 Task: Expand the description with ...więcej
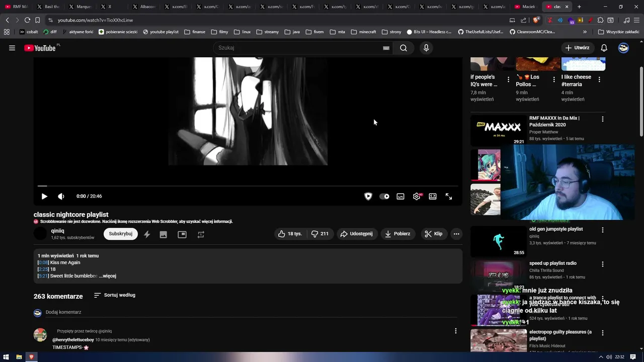[108, 276]
